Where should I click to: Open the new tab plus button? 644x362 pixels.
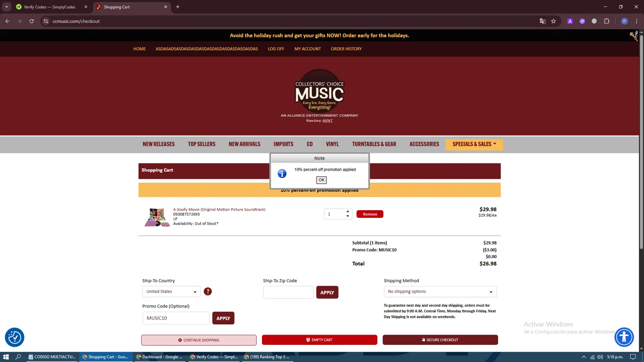click(x=178, y=7)
